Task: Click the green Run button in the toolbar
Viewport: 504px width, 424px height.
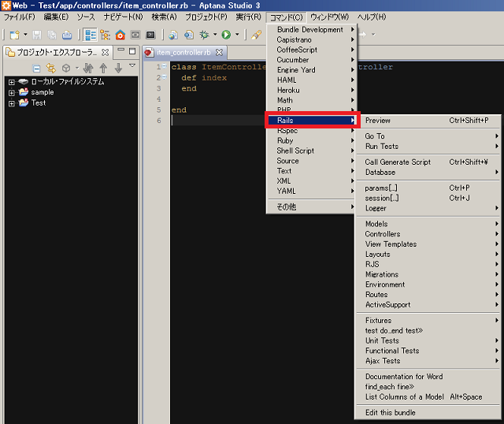Action: pos(226,35)
